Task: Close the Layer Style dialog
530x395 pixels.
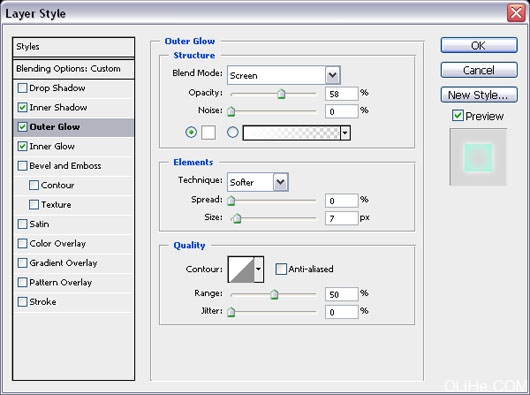Action: 516,13
